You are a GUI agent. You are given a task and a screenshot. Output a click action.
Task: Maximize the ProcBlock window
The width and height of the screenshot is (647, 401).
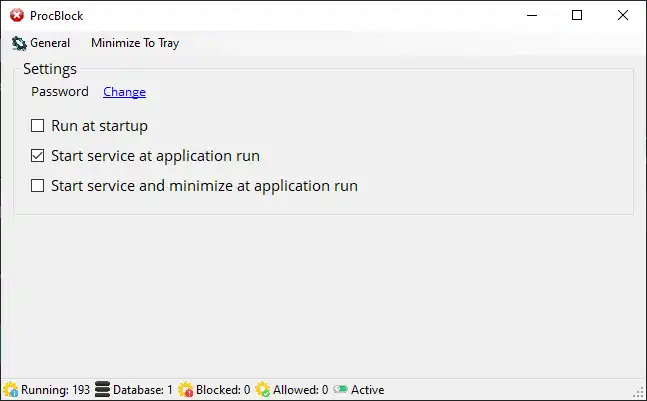click(x=577, y=15)
